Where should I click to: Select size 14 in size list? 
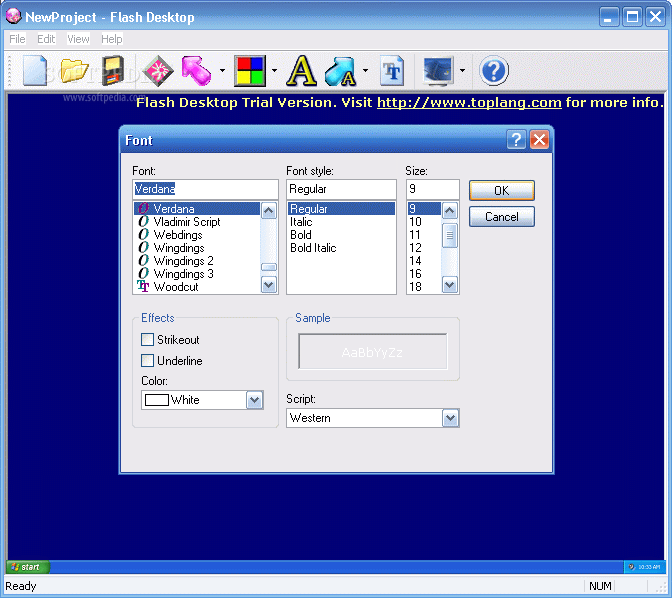pos(424,261)
